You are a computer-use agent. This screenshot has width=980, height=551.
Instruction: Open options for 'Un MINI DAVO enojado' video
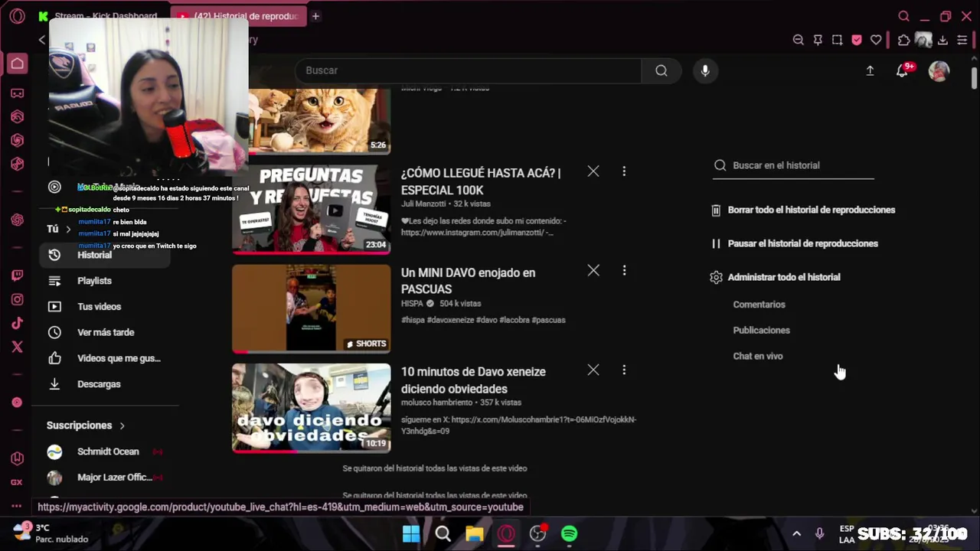624,270
